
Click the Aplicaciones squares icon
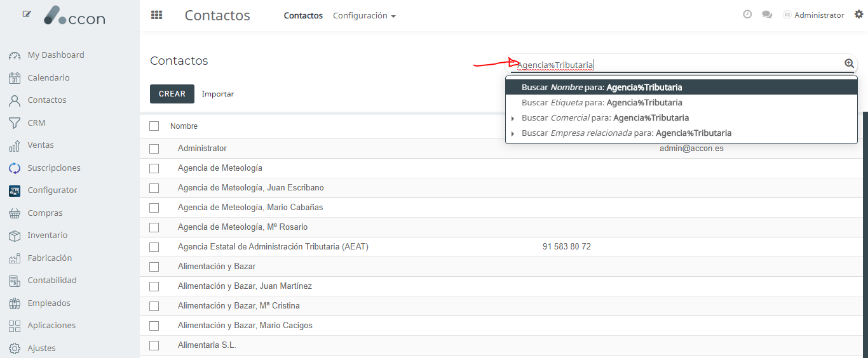coord(15,326)
